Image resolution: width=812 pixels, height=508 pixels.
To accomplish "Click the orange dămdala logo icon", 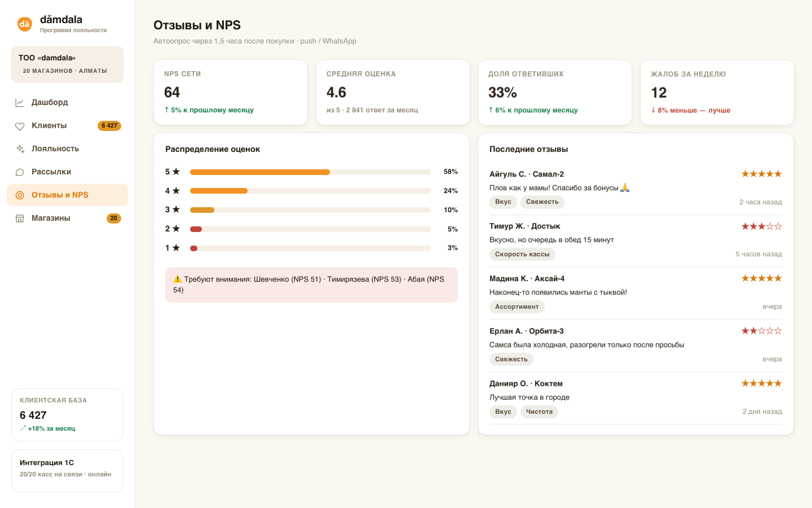I will [x=24, y=24].
